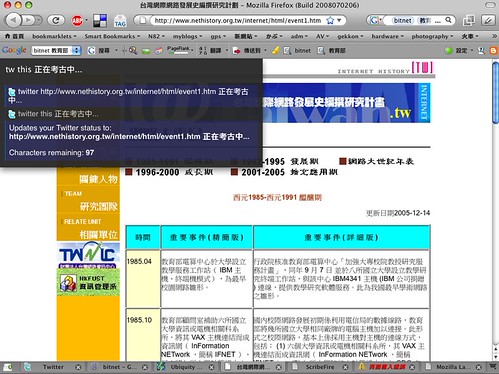Bookmark this page with the star icon
The height and width of the screenshot is (374, 499).
pos(330,21)
